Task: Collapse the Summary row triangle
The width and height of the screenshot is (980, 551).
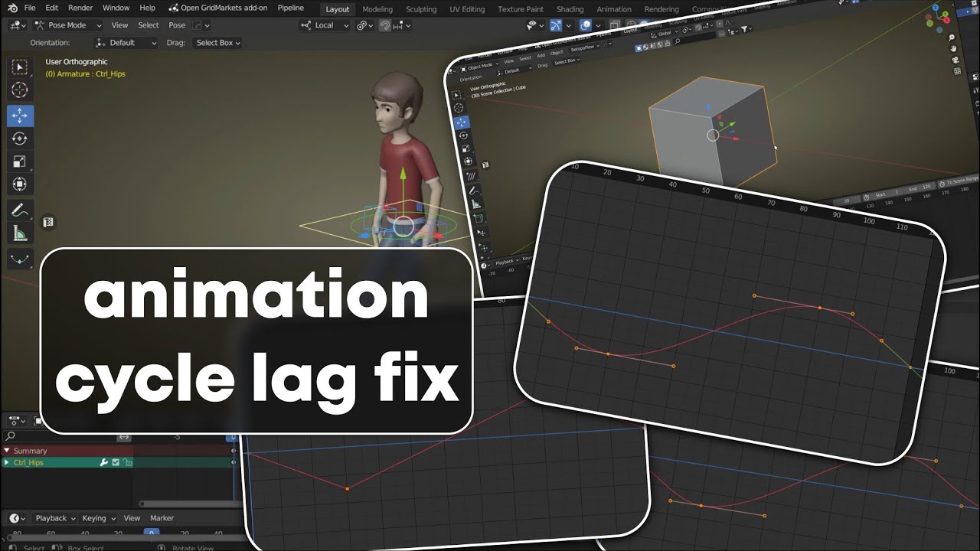Action: pyautogui.click(x=7, y=451)
